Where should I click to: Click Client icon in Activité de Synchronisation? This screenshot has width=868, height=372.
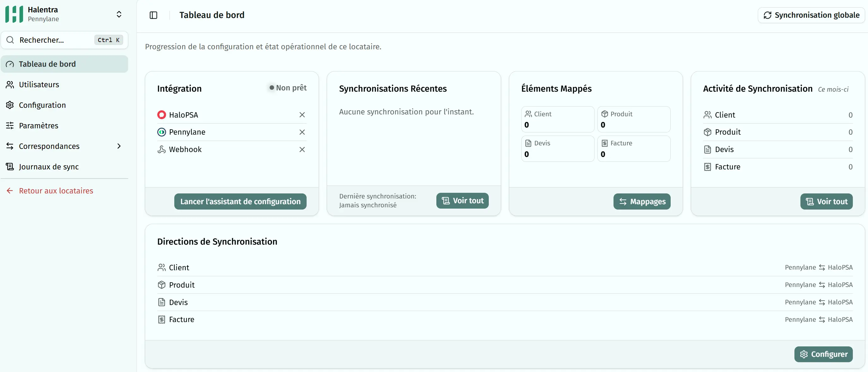point(707,115)
